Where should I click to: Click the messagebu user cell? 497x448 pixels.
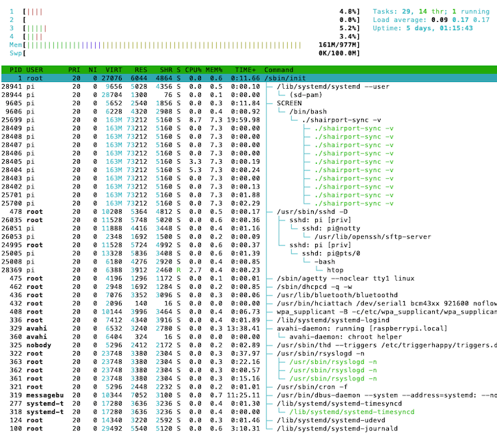[x=45, y=395]
